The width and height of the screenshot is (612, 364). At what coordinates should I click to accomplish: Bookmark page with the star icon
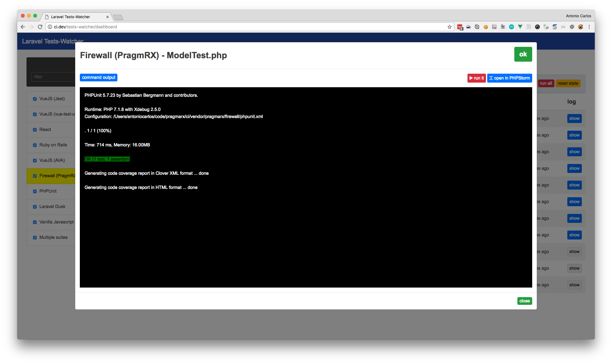450,27
